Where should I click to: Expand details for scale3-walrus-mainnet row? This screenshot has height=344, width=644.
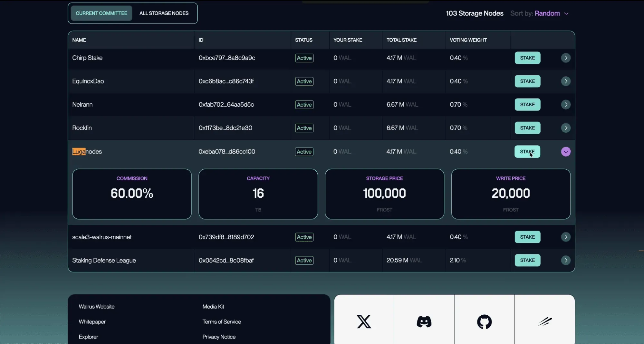pos(566,237)
